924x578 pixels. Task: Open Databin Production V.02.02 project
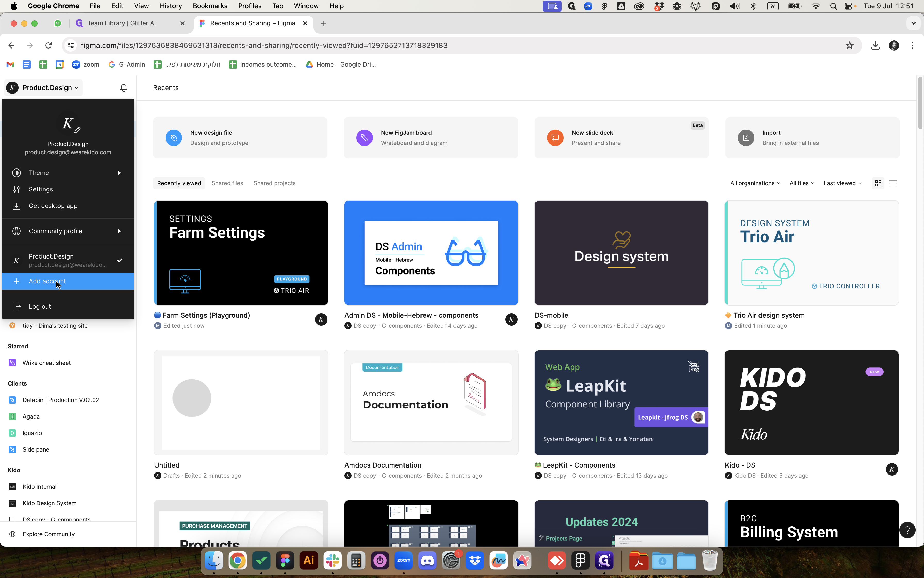tap(61, 400)
